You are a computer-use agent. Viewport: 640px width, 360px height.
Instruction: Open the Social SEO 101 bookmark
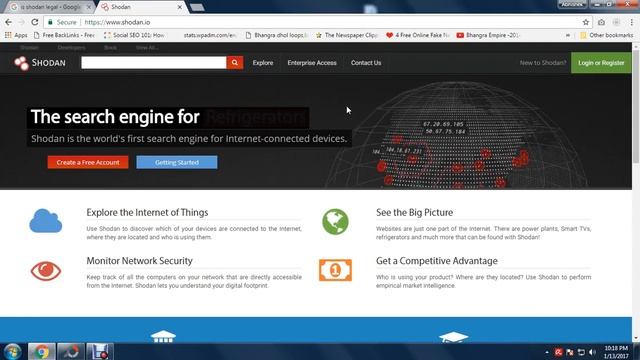pyautogui.click(x=134, y=35)
